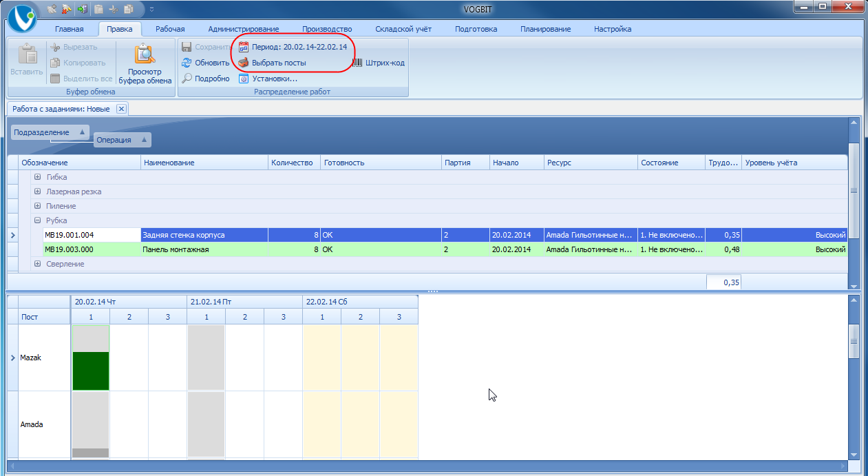Select the MB19.003.000 Панель монтажная row
The image size is (868, 476).
click(x=445, y=249)
